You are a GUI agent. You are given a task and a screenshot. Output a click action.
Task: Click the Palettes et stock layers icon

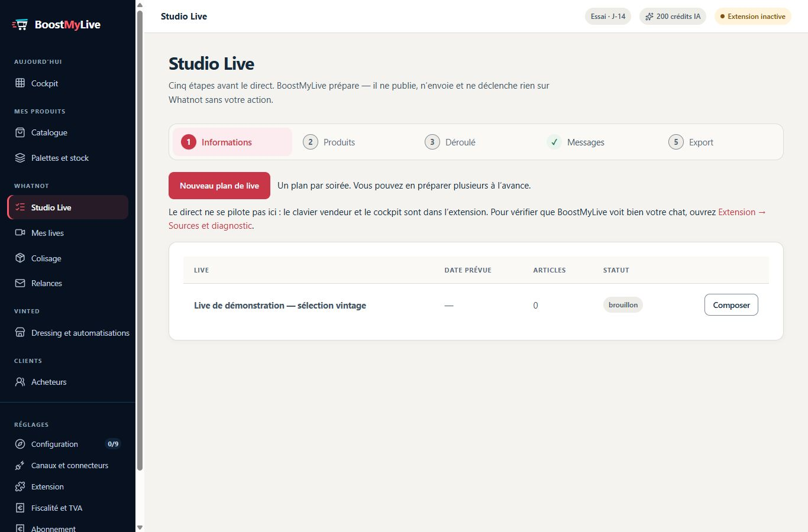(20, 158)
